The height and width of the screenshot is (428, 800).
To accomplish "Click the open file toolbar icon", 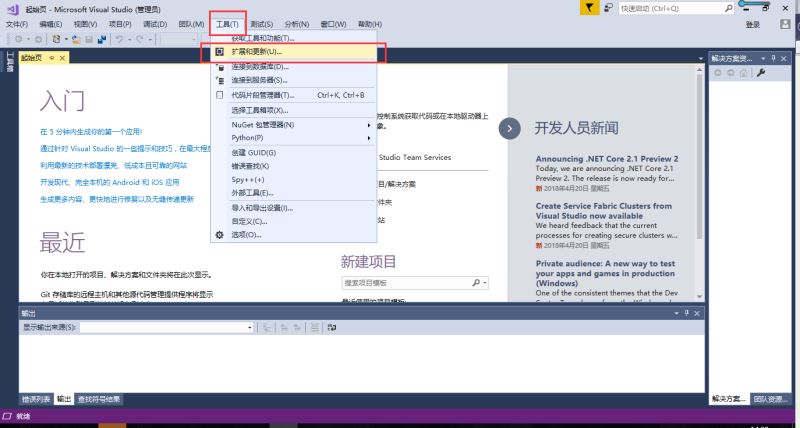I will tap(76, 39).
